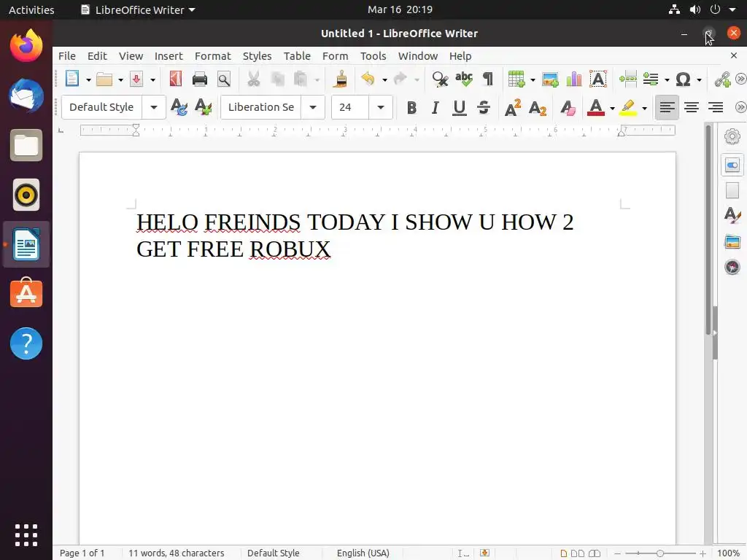Toggle Bold formatting
Image resolution: width=747 pixels, height=560 pixels.
point(411,108)
